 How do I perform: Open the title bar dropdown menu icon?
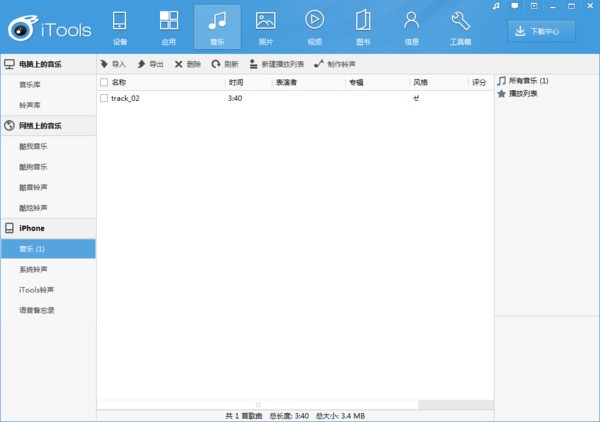click(534, 6)
